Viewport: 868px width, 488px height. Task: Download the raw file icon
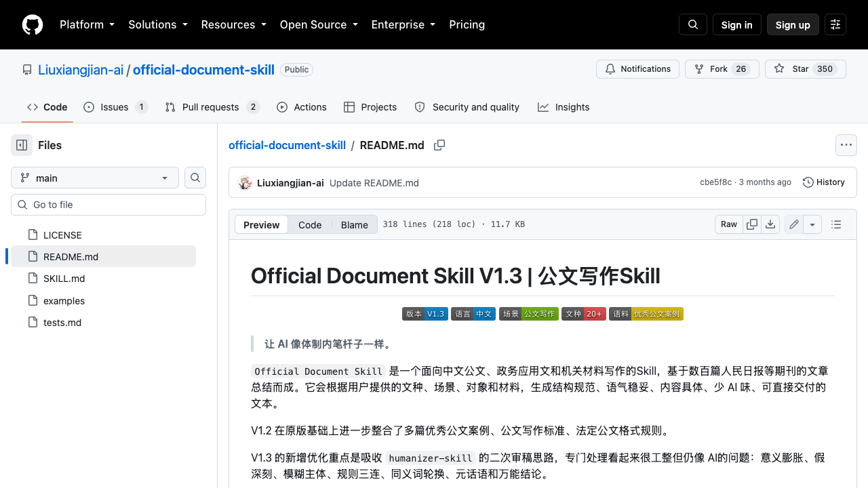770,224
